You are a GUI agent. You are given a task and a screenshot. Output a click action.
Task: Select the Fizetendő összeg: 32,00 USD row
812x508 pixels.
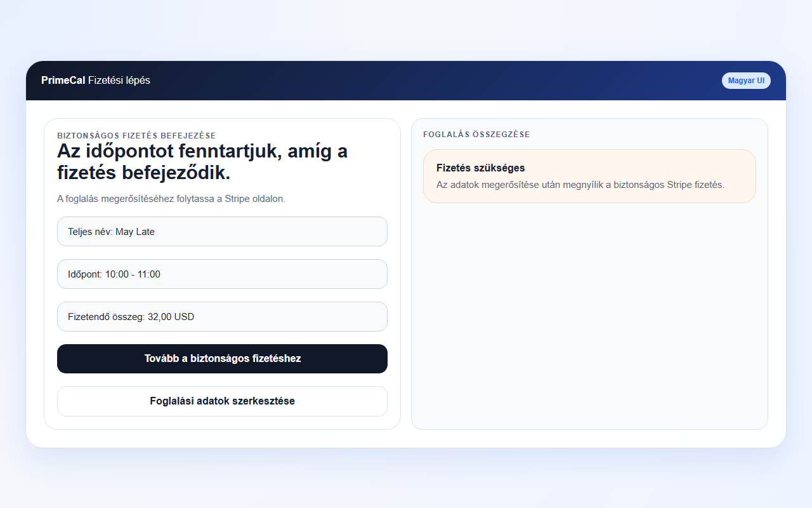[222, 317]
